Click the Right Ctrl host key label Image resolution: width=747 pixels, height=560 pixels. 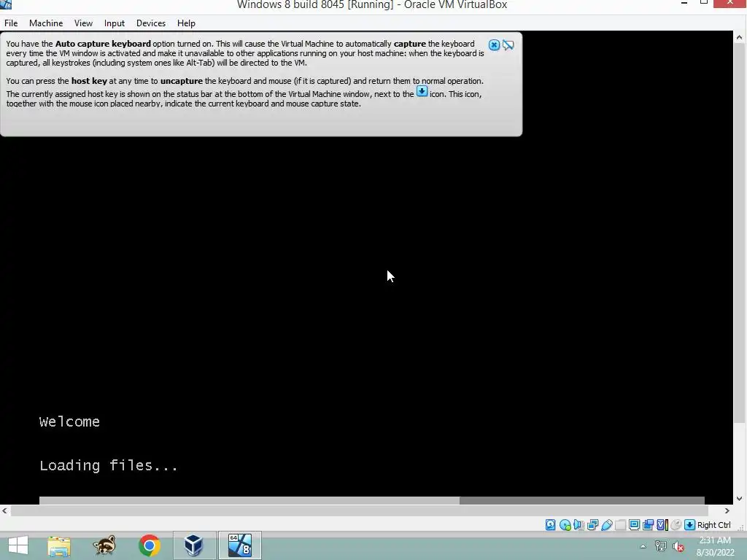click(713, 525)
